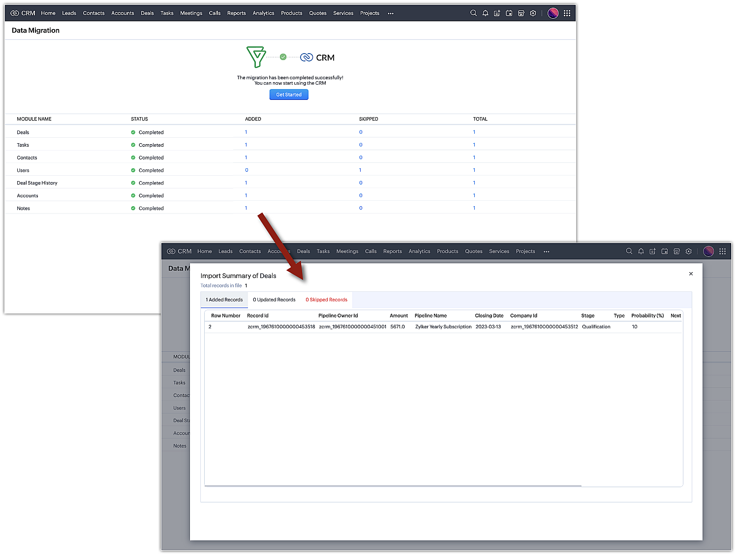Click the Added count for the Deals module
Viewport: 739px width, 560px height.
click(246, 132)
